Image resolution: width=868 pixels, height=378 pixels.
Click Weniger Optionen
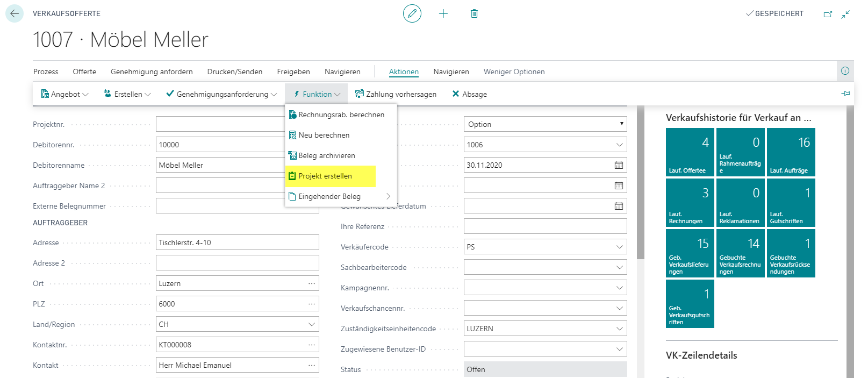[514, 72]
